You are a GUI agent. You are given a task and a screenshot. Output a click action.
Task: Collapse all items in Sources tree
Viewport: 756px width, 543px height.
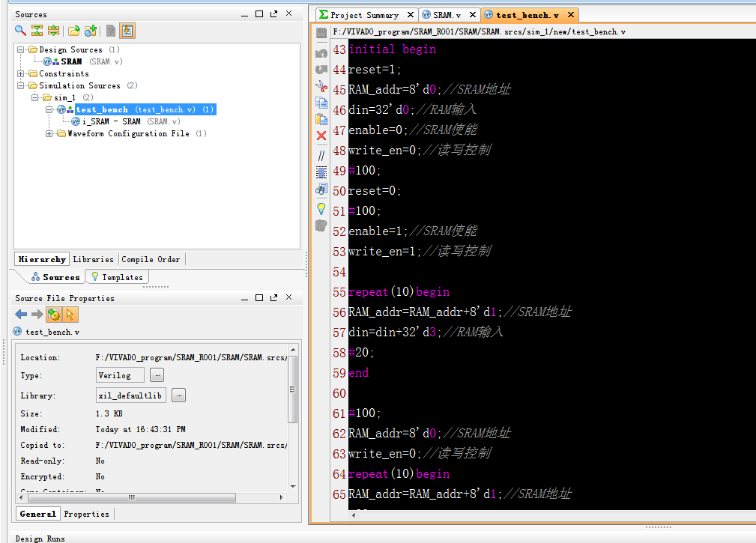coord(36,30)
